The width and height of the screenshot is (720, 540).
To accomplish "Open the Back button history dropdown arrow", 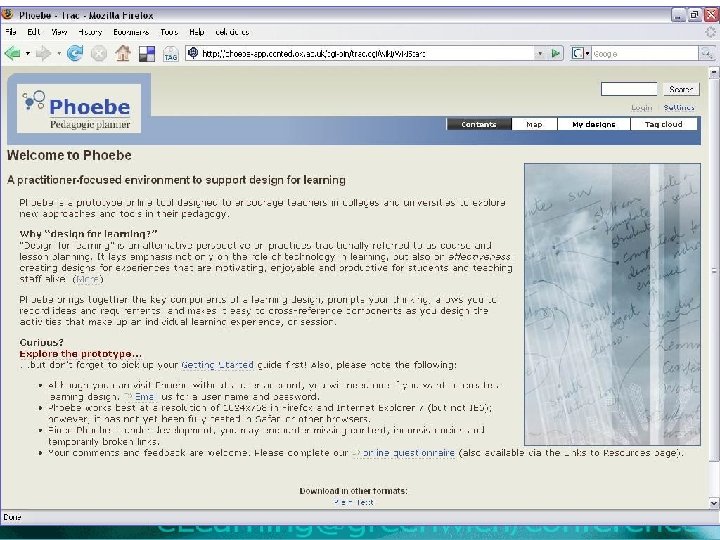I will tap(28, 54).
